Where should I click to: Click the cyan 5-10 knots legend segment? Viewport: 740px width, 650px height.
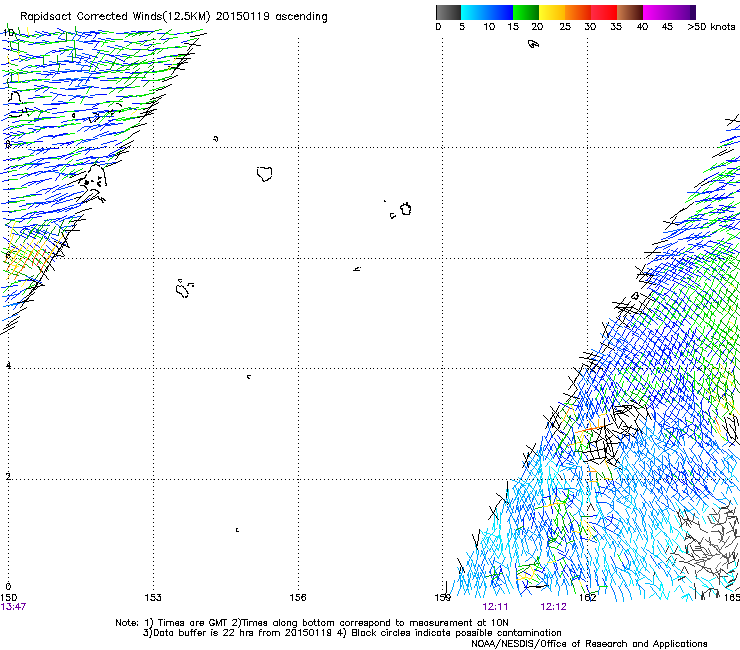point(474,12)
